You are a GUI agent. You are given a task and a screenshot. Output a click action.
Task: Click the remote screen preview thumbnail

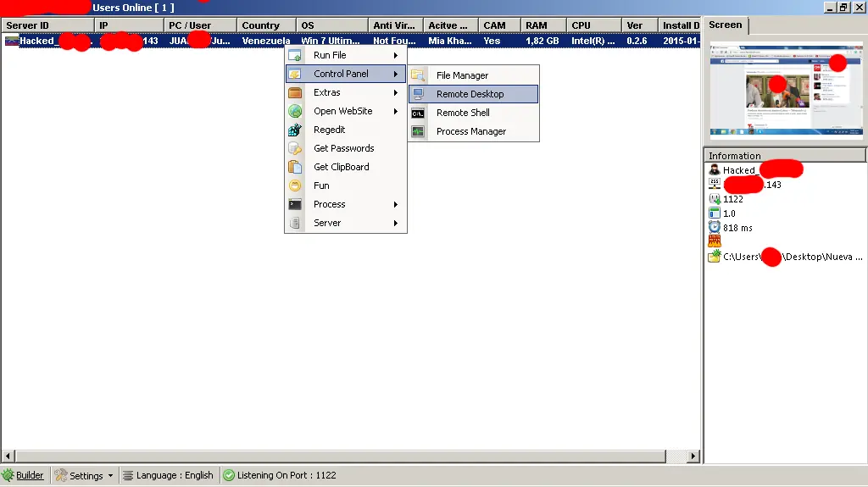(x=786, y=91)
